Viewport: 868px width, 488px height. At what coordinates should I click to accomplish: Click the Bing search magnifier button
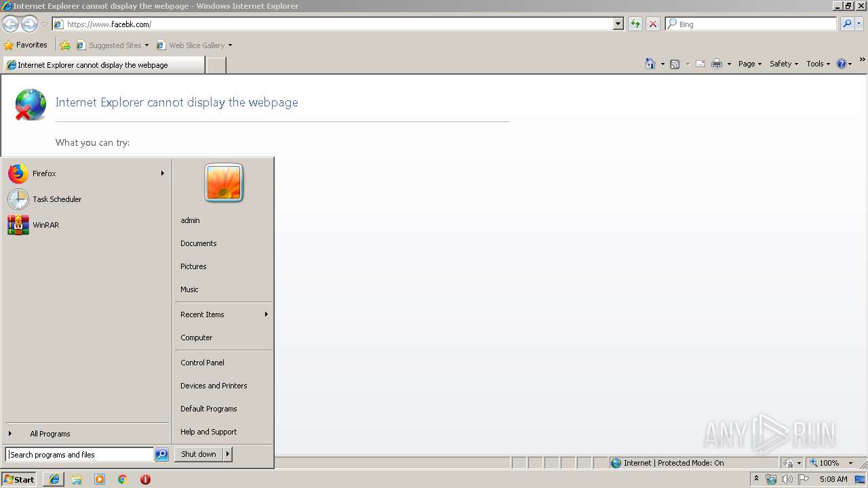click(x=847, y=24)
